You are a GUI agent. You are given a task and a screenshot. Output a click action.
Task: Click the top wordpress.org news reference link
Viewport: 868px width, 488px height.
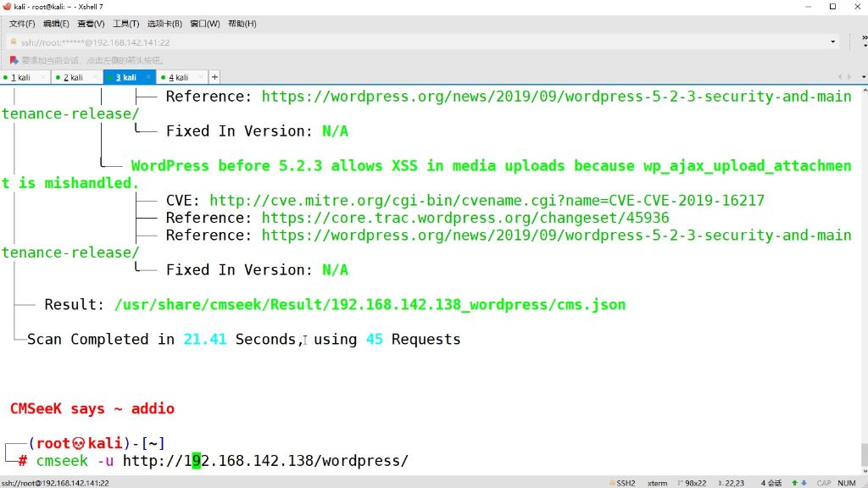coord(556,97)
